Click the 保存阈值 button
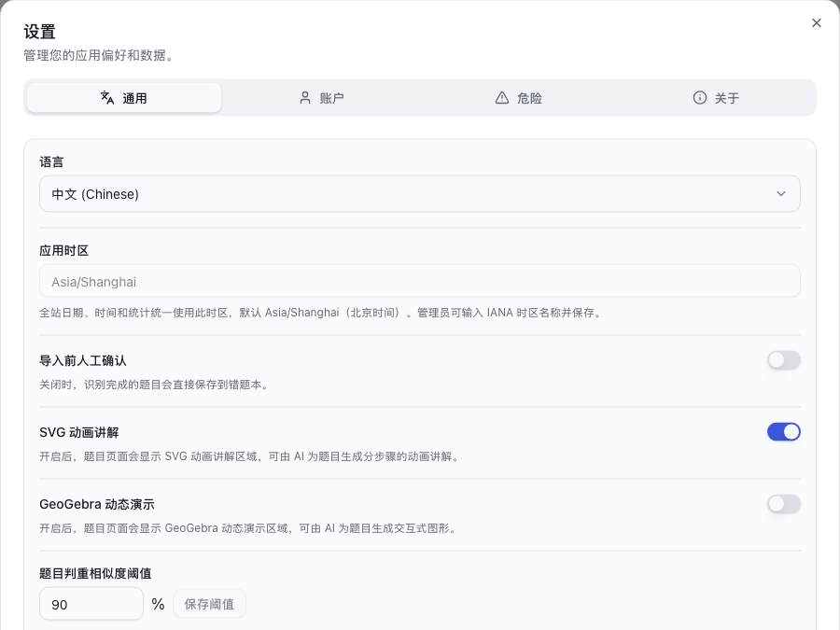 (x=209, y=604)
